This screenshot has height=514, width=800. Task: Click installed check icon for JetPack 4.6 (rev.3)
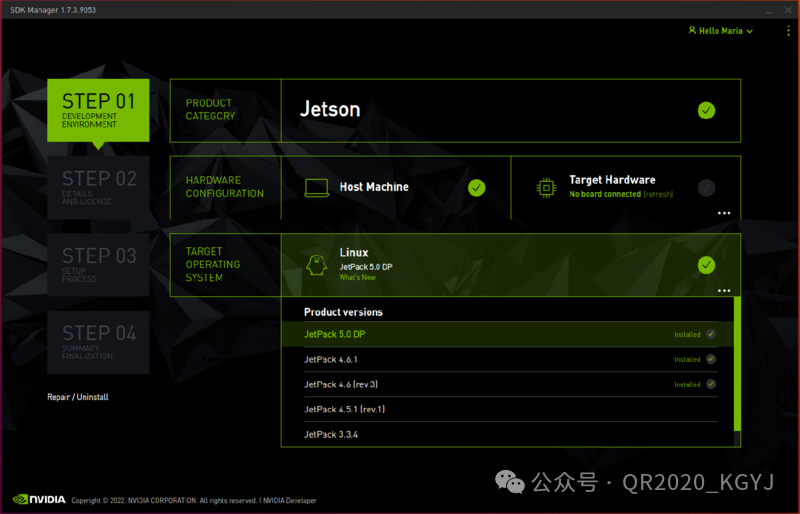[711, 384]
